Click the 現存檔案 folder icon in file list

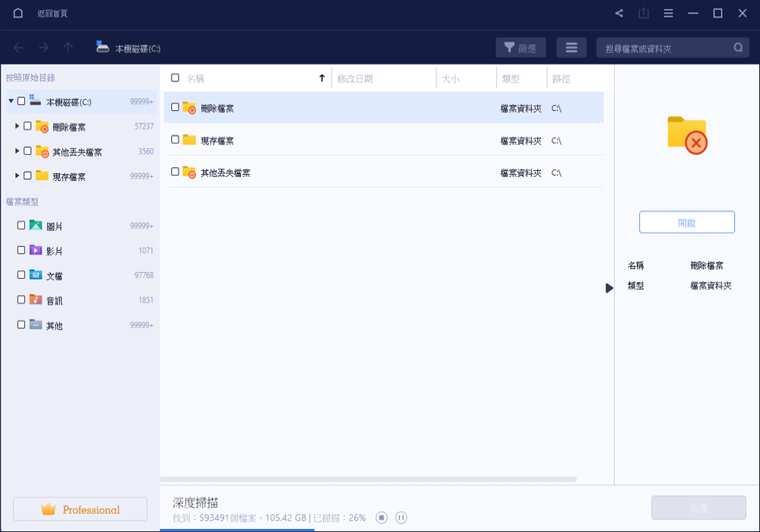click(189, 140)
